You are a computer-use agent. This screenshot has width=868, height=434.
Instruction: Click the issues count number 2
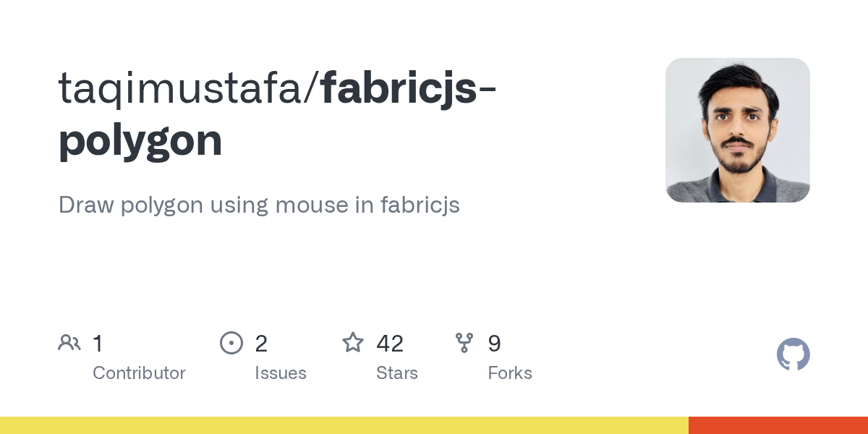pyautogui.click(x=261, y=344)
